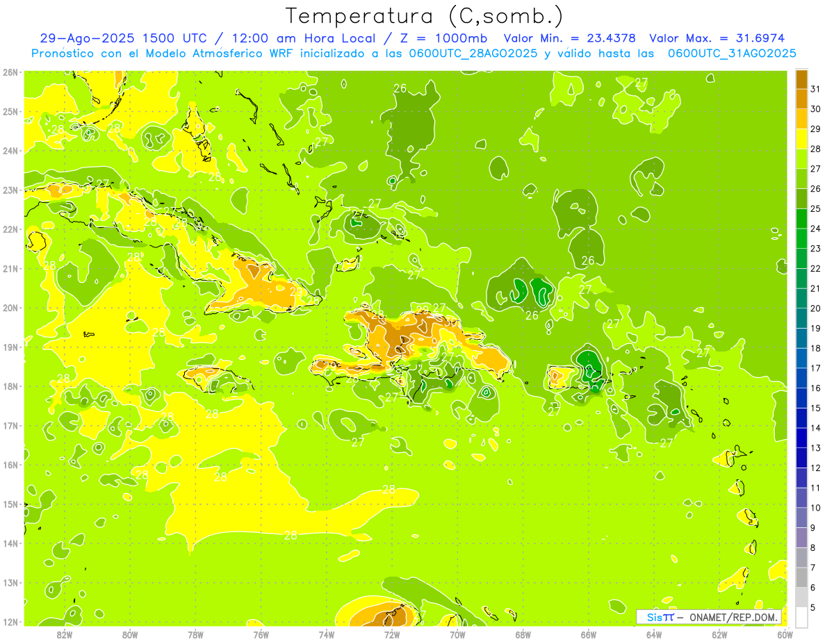Pick the brown color band above 31

[801, 79]
